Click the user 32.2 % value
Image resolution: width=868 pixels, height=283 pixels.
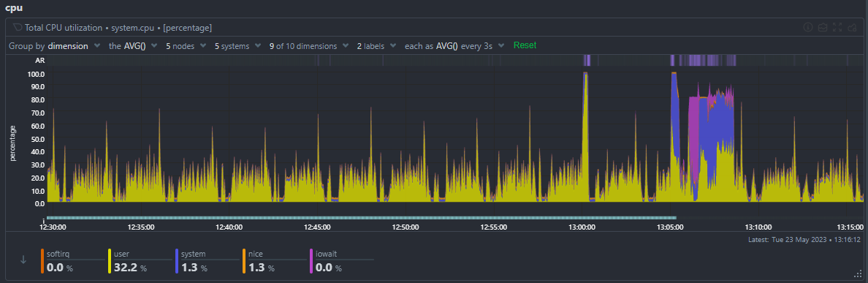pyautogui.click(x=131, y=268)
